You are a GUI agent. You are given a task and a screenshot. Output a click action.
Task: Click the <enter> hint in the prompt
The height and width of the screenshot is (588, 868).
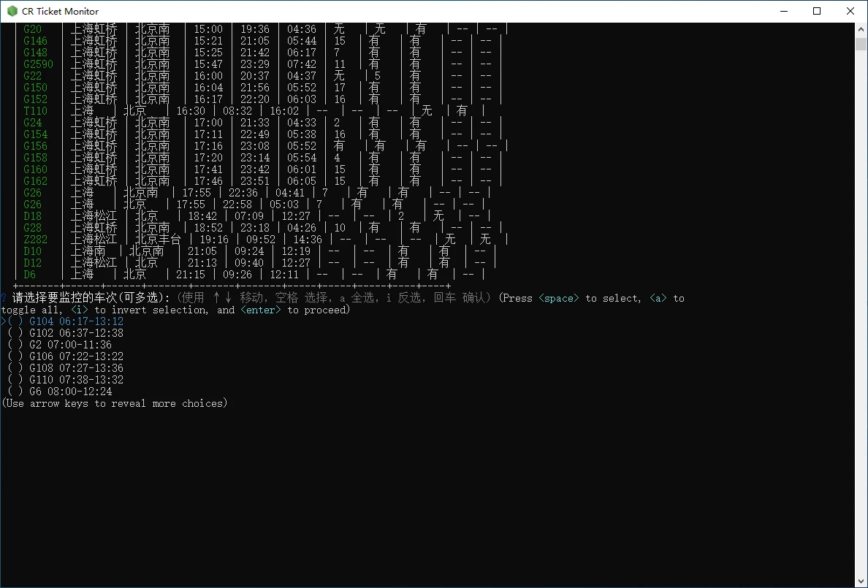pos(261,310)
